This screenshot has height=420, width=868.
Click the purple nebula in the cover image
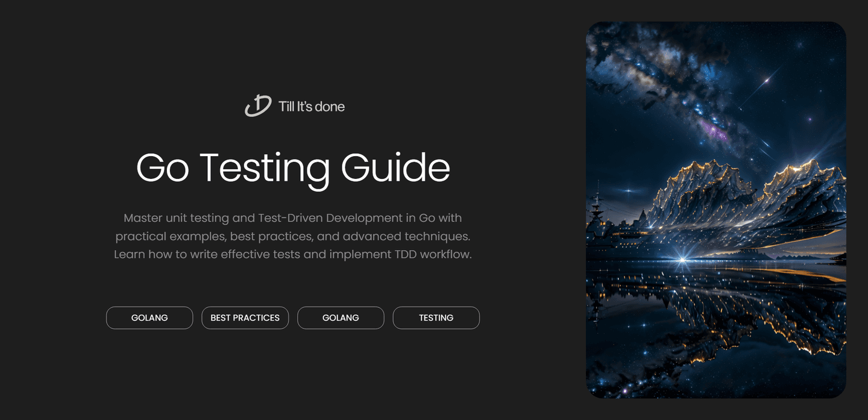click(715, 130)
